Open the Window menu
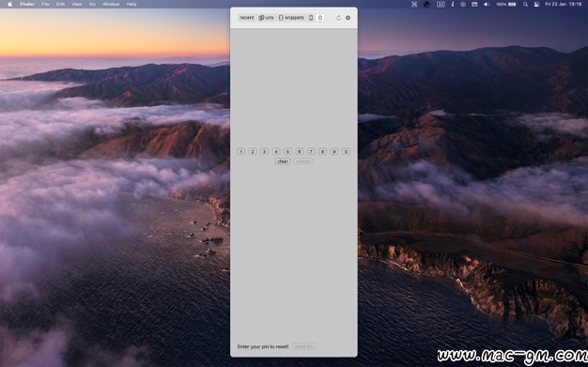588x367 pixels. [x=111, y=4]
